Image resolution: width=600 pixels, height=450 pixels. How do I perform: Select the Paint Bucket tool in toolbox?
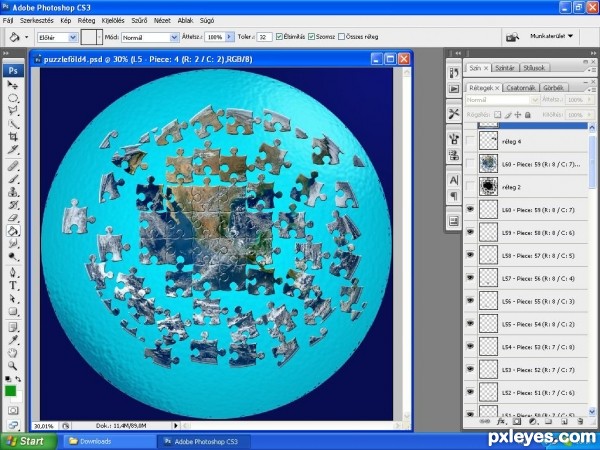(13, 231)
